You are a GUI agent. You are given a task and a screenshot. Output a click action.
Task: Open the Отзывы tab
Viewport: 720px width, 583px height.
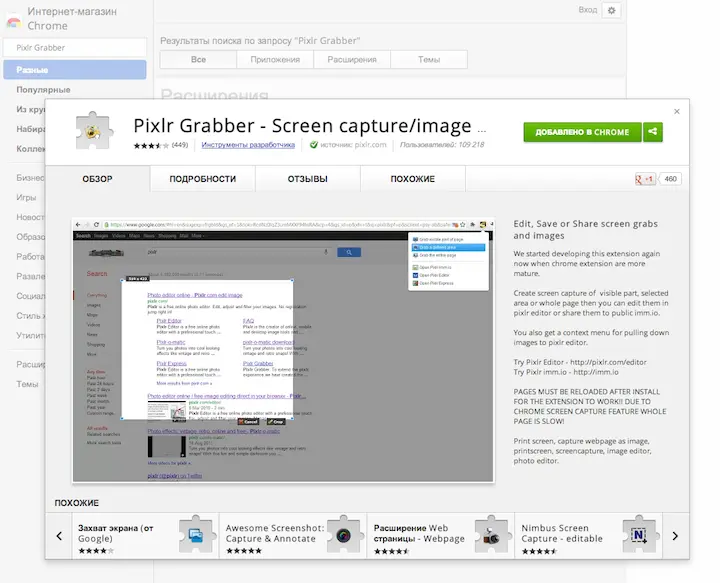pos(308,179)
